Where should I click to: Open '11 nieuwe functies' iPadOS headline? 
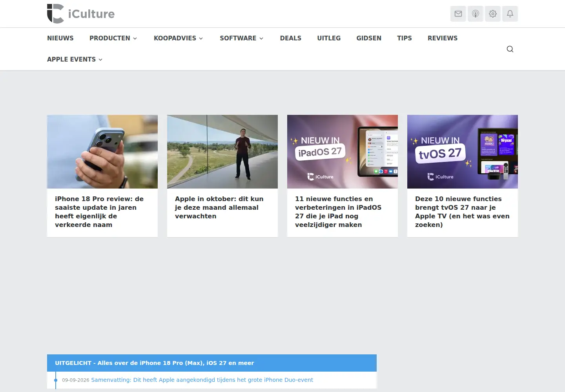coord(338,212)
